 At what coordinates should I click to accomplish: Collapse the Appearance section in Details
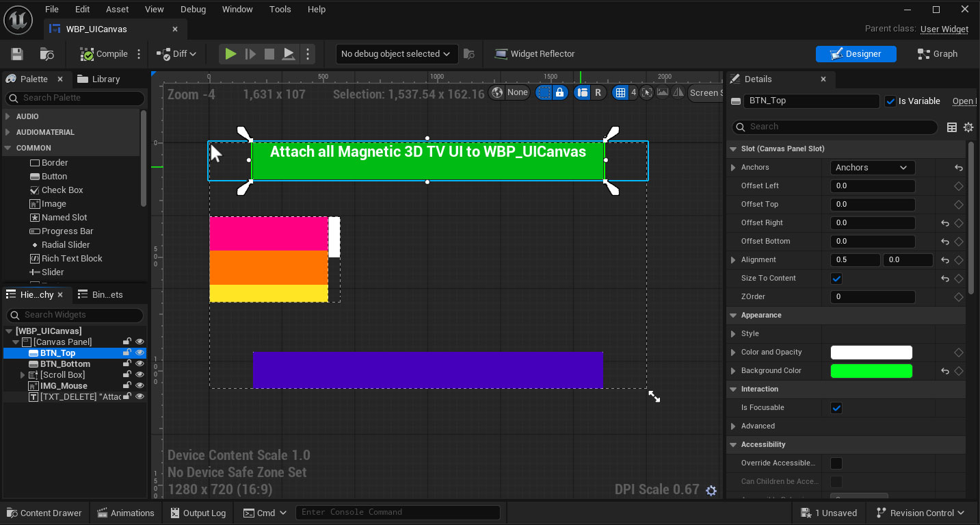(733, 315)
